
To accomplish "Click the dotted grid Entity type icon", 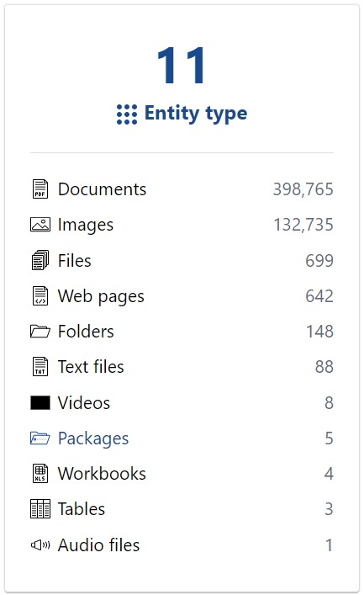I will pyautogui.click(x=127, y=114).
